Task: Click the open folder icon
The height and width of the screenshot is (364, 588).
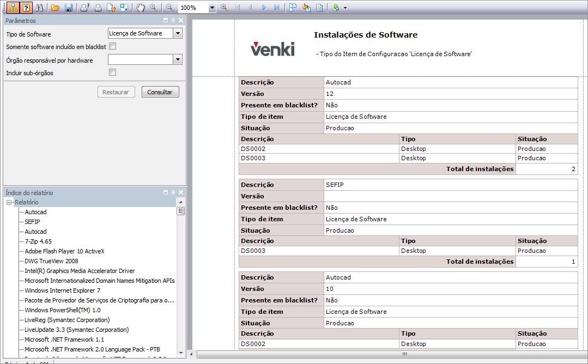Action: [56, 8]
